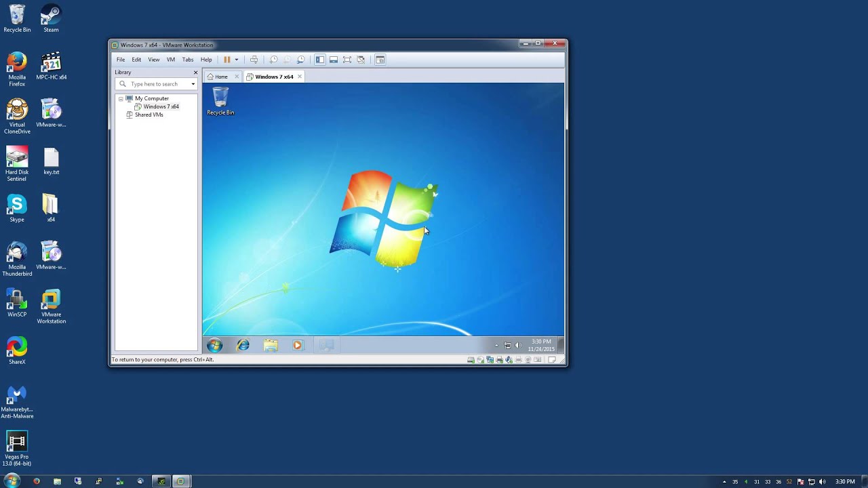Image resolution: width=868 pixels, height=488 pixels.
Task: Enter full screen mode from the toolbar
Action: 347,60
